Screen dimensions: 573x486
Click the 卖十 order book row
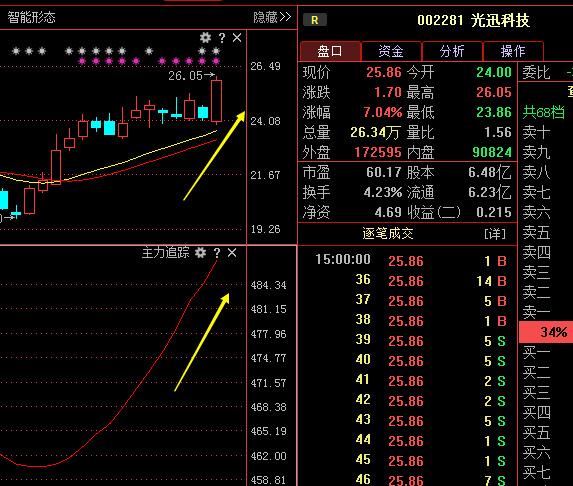(x=546, y=132)
